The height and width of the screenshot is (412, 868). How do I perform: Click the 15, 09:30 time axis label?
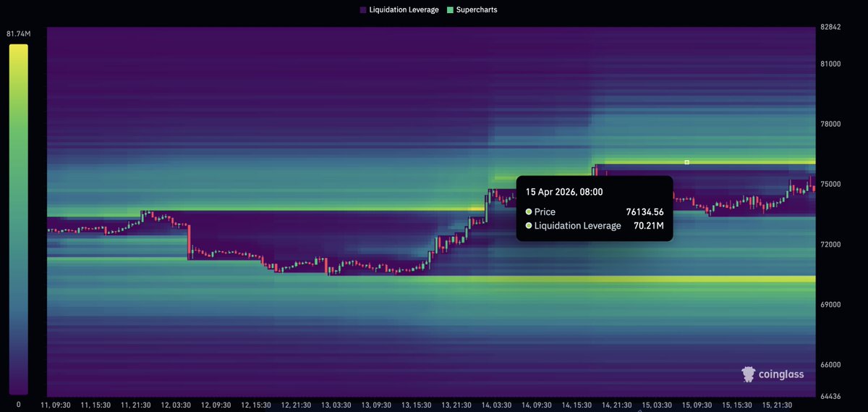(x=697, y=405)
